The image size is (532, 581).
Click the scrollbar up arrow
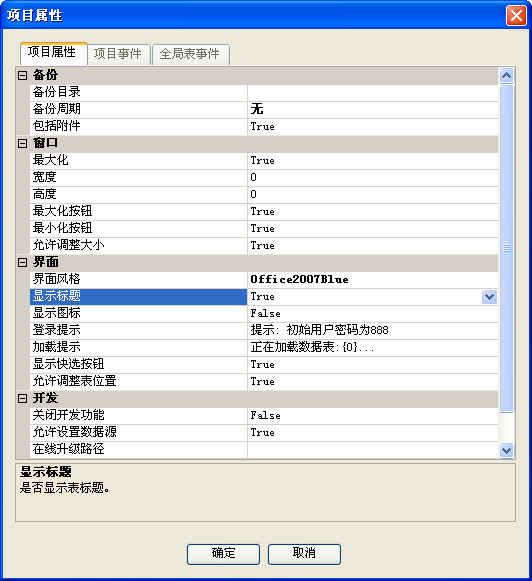point(506,76)
